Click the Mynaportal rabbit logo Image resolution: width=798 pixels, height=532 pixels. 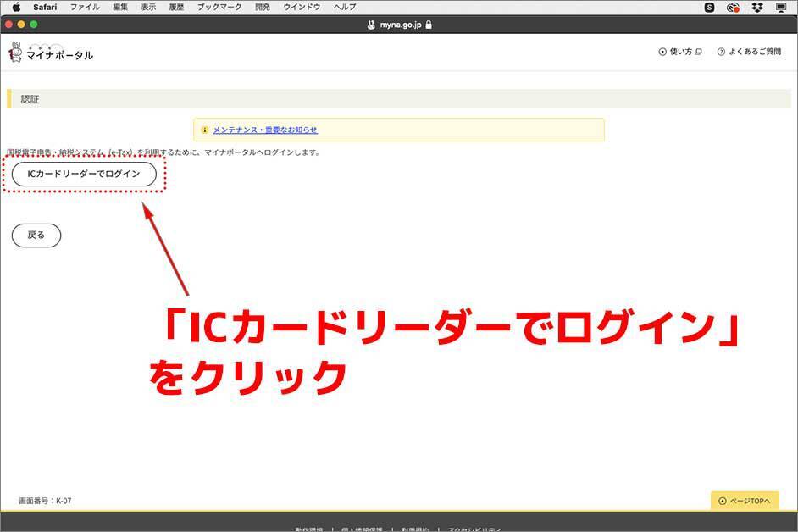coord(15,53)
